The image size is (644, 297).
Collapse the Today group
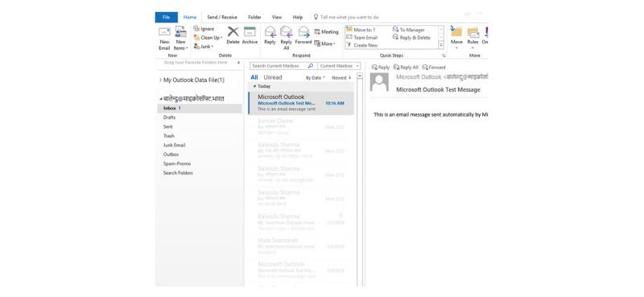point(254,86)
